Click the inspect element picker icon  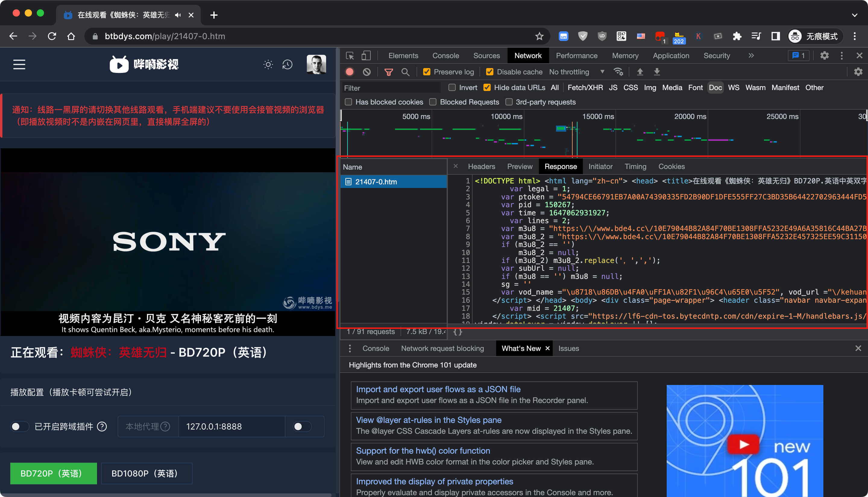pos(350,56)
